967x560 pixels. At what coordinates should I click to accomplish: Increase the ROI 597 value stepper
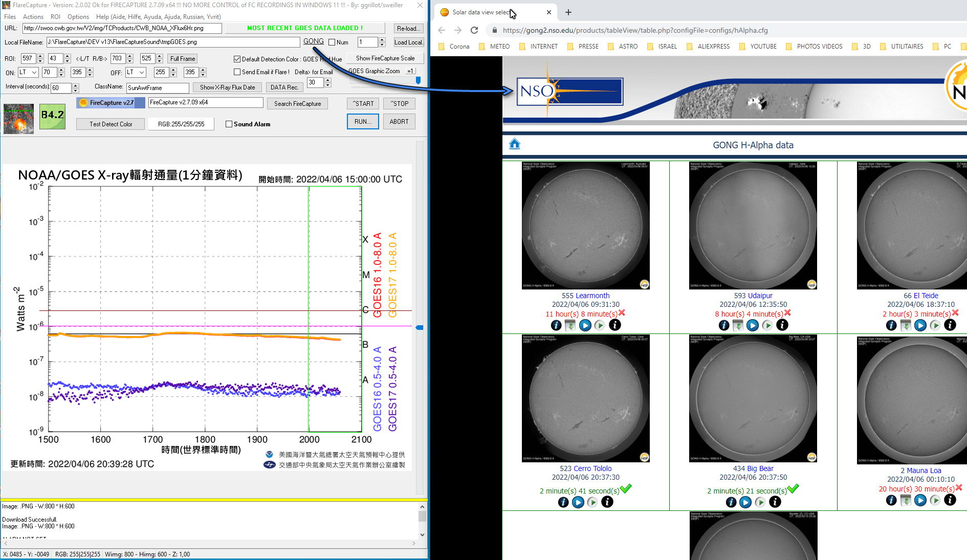point(40,56)
